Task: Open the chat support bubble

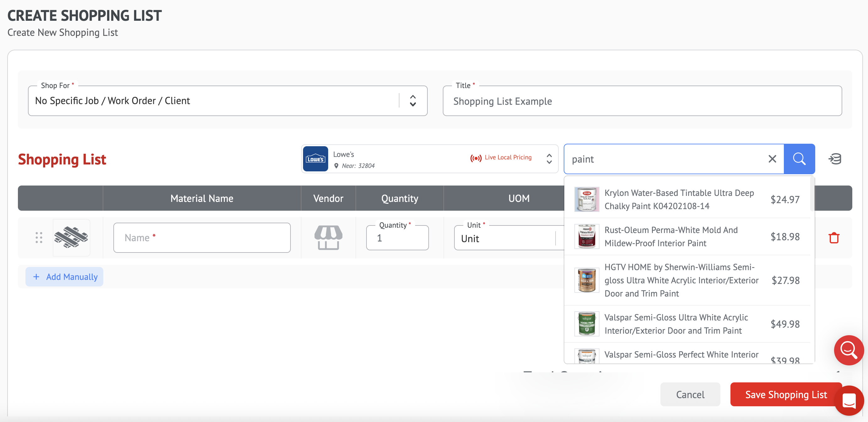Action: pos(849,400)
